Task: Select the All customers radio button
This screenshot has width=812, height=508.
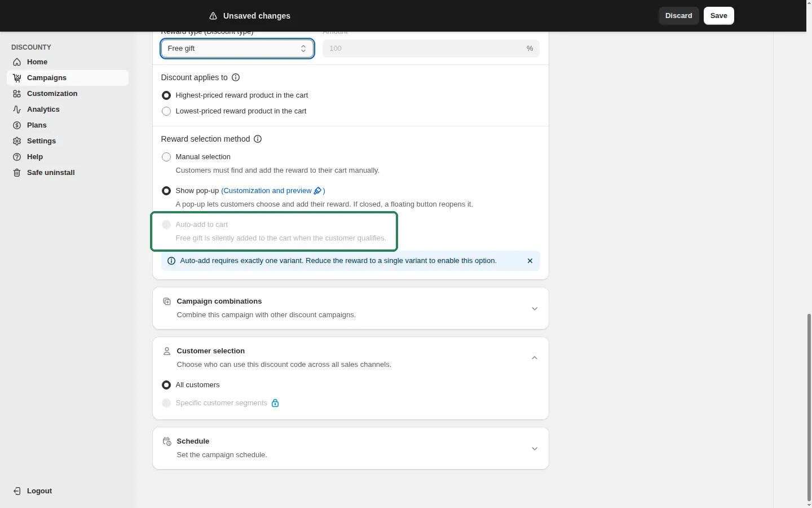Action: (166, 385)
